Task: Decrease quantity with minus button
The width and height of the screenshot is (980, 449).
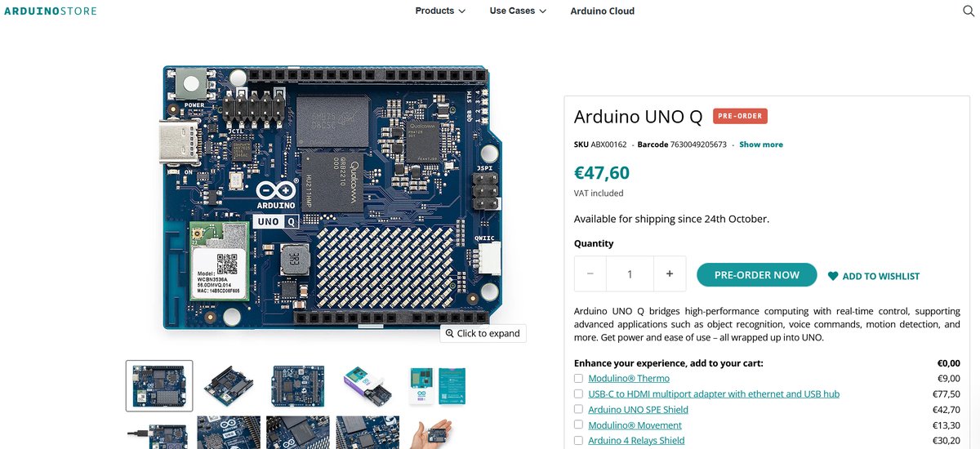Action: pos(590,274)
